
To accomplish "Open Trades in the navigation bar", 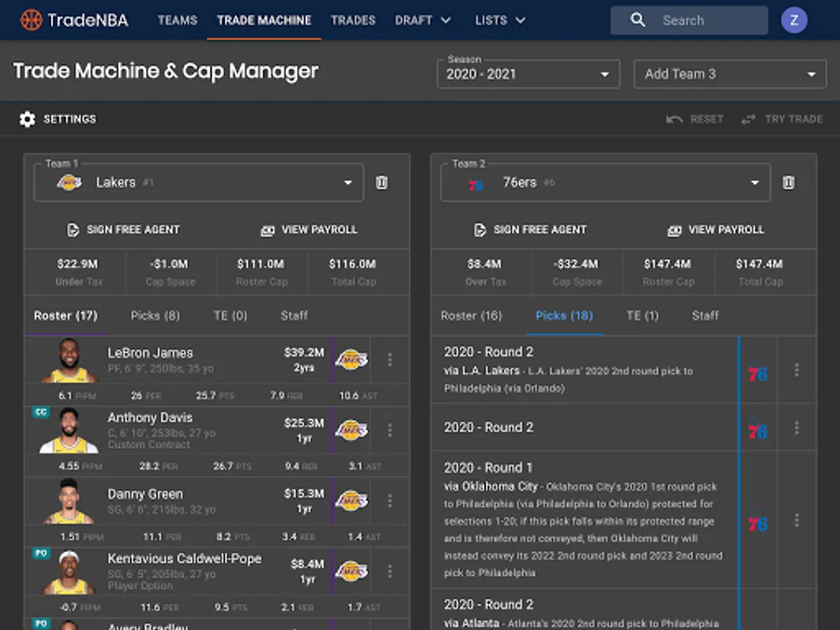I will (x=353, y=20).
